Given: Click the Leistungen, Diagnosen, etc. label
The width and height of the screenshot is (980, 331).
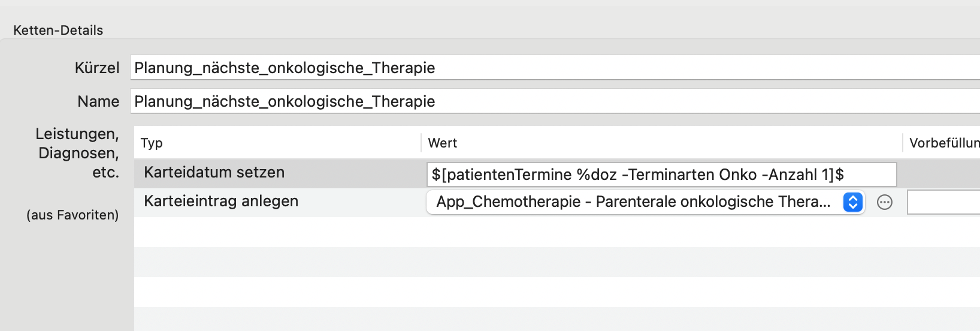Looking at the screenshot, I should [77, 153].
